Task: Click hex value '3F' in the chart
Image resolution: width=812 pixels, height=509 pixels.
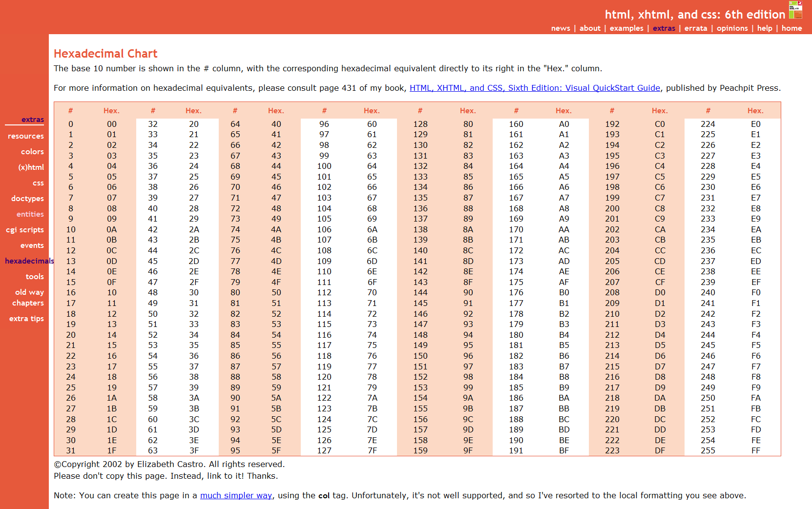Action: coord(194,450)
